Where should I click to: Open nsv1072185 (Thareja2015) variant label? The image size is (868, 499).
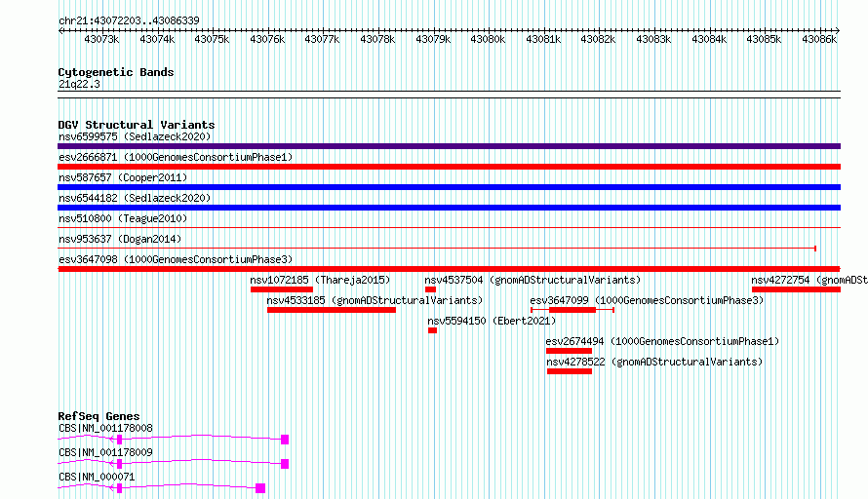[320, 280]
